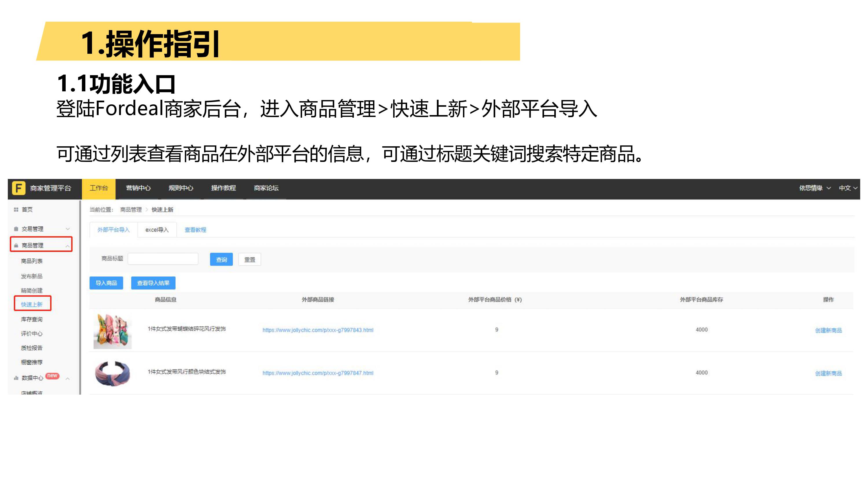Switch to the 外部平台导入 tab

(113, 230)
